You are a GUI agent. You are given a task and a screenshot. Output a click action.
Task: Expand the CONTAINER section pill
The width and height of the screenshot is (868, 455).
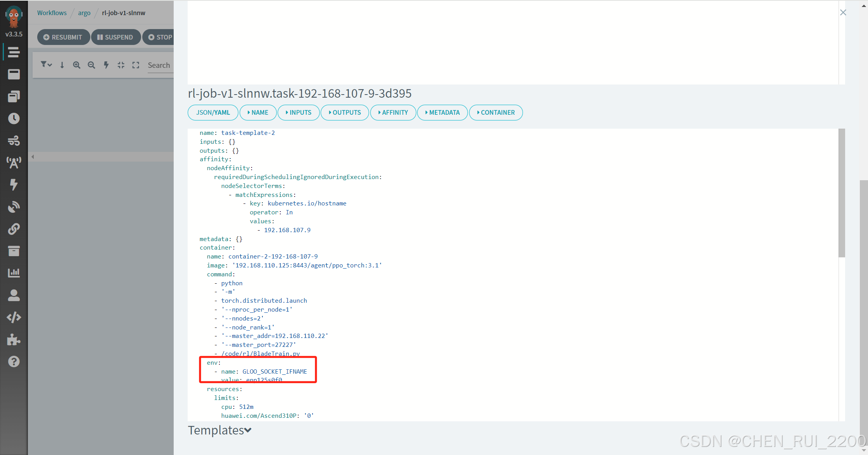(x=495, y=112)
